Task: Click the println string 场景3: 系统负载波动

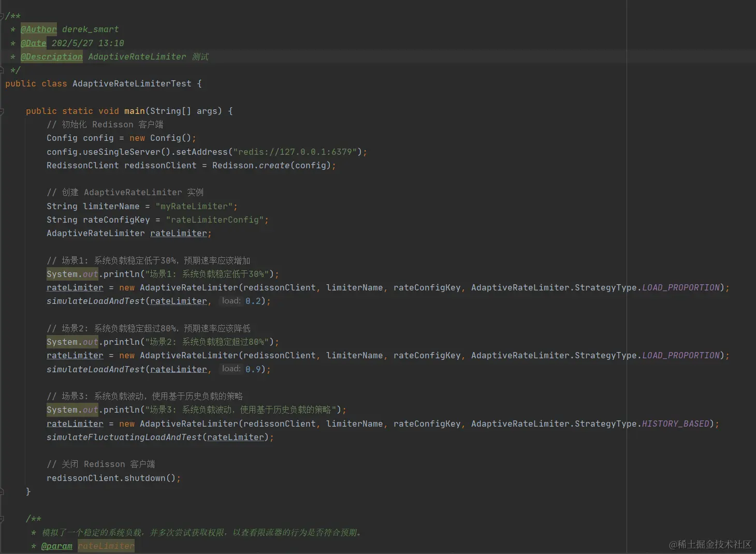Action: coord(241,410)
